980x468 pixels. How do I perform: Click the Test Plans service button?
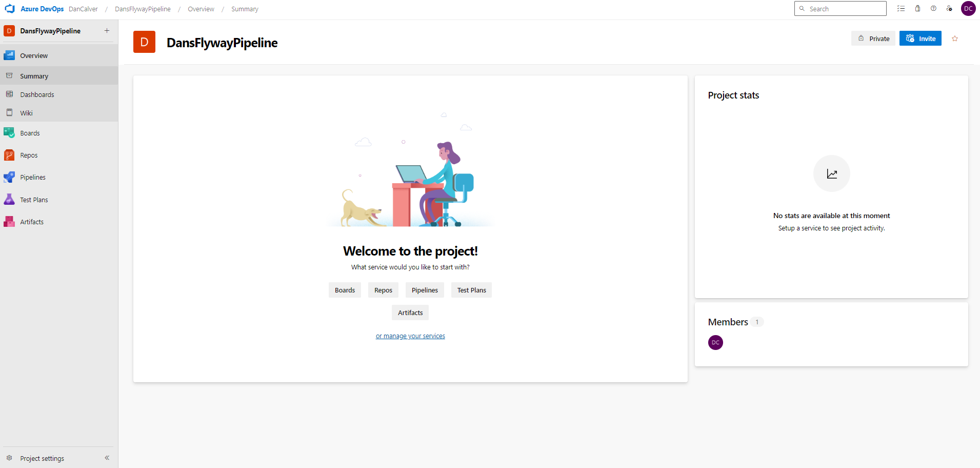(471, 290)
